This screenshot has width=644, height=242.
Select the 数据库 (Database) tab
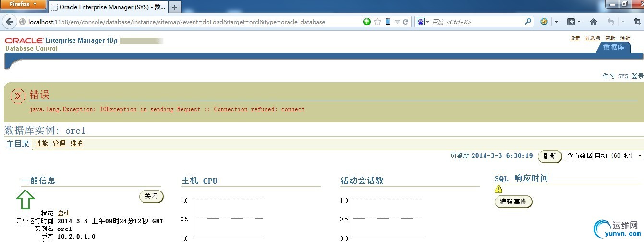[x=614, y=47]
